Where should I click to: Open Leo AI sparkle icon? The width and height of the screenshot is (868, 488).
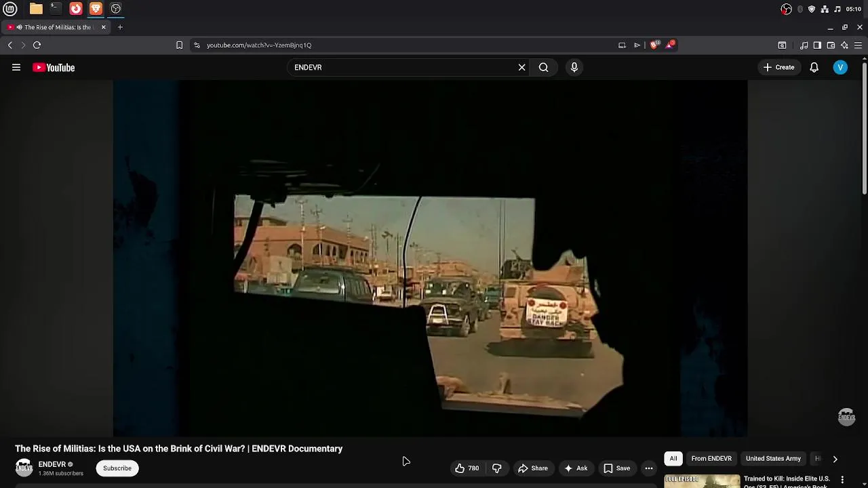(x=844, y=45)
